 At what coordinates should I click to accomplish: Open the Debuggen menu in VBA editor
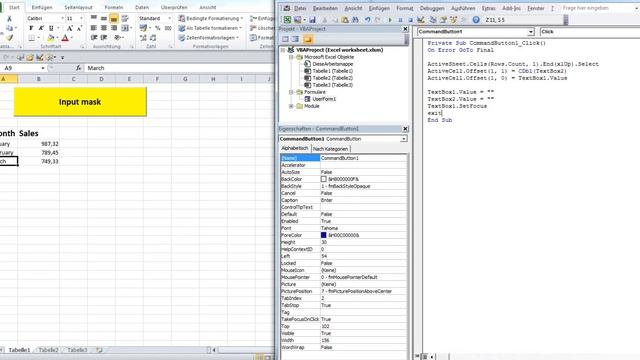point(432,8)
